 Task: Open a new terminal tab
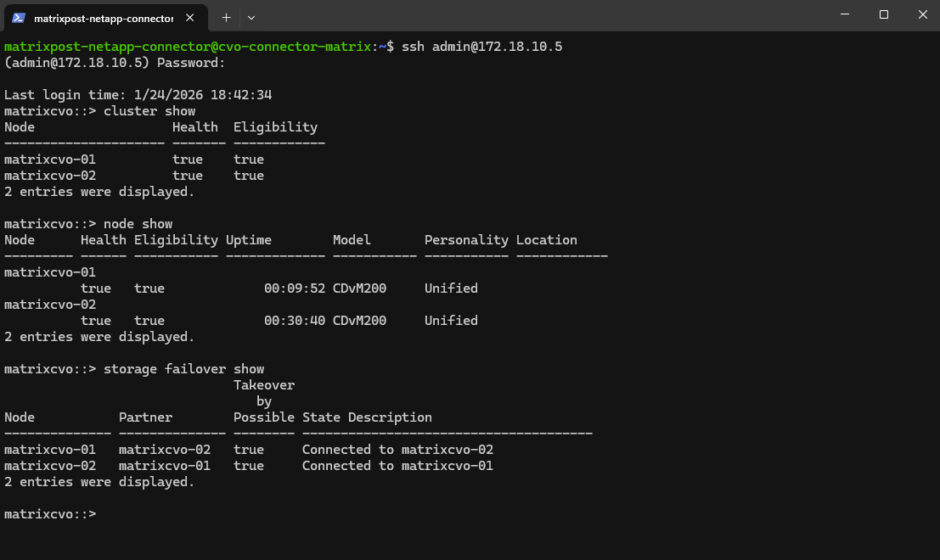[x=226, y=17]
